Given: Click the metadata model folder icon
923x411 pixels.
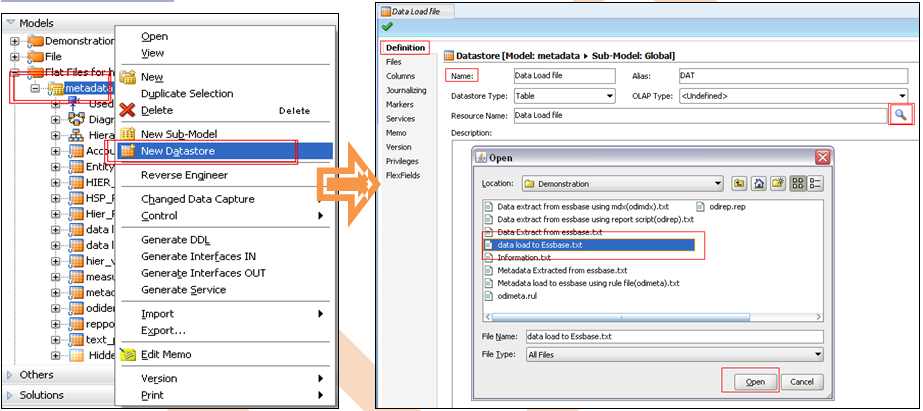Looking at the screenshot, I should pyautogui.click(x=56, y=88).
